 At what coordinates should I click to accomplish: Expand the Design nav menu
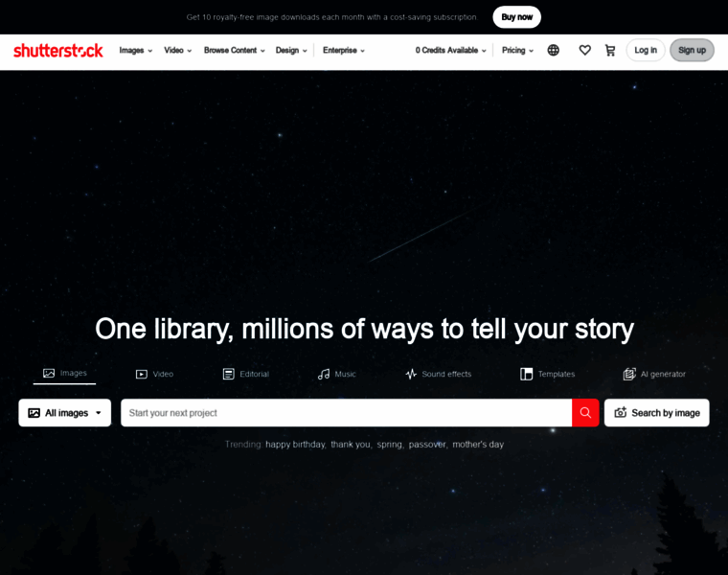tap(291, 50)
